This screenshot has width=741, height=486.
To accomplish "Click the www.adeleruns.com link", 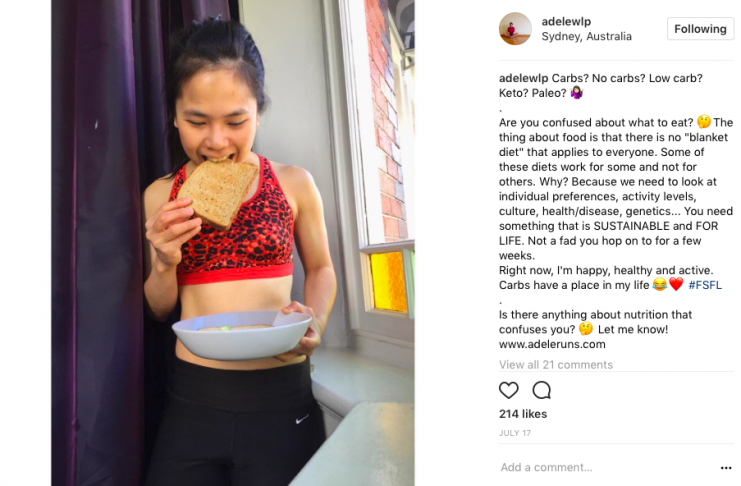I will tap(552, 344).
